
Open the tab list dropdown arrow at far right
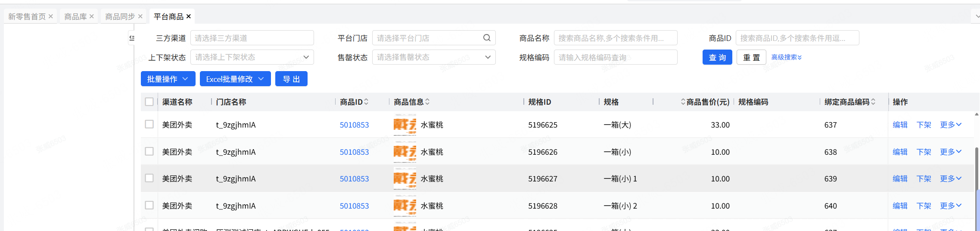tap(977, 16)
